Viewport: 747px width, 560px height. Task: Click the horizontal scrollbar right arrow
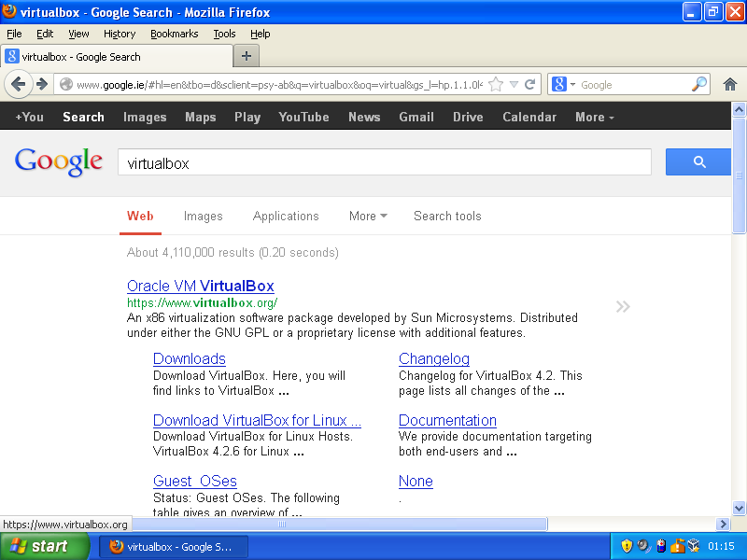[x=723, y=524]
